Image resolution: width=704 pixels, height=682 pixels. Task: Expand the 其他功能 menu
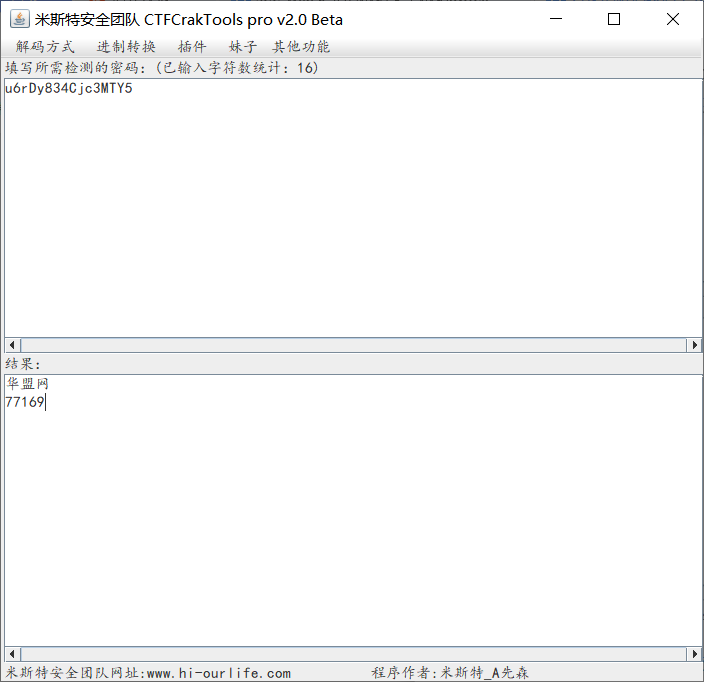(x=301, y=47)
